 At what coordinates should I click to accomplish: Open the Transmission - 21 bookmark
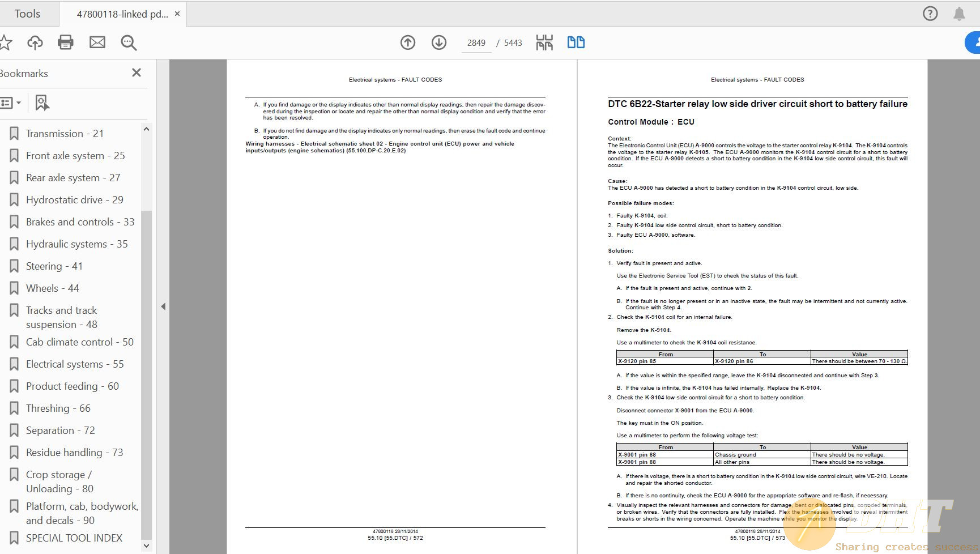[x=65, y=134]
